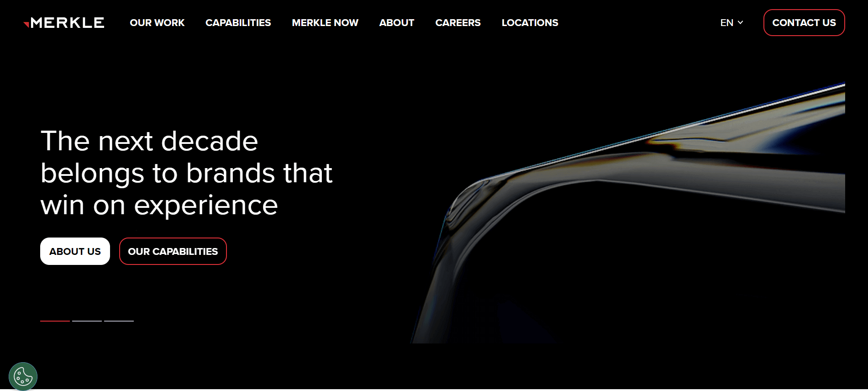Image resolution: width=868 pixels, height=391 pixels.
Task: Go to Merkle Now section
Action: tap(325, 23)
